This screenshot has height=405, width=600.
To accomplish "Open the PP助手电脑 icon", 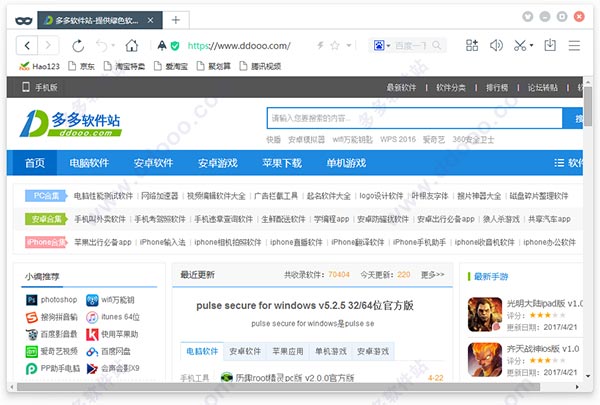I will coord(31,369).
